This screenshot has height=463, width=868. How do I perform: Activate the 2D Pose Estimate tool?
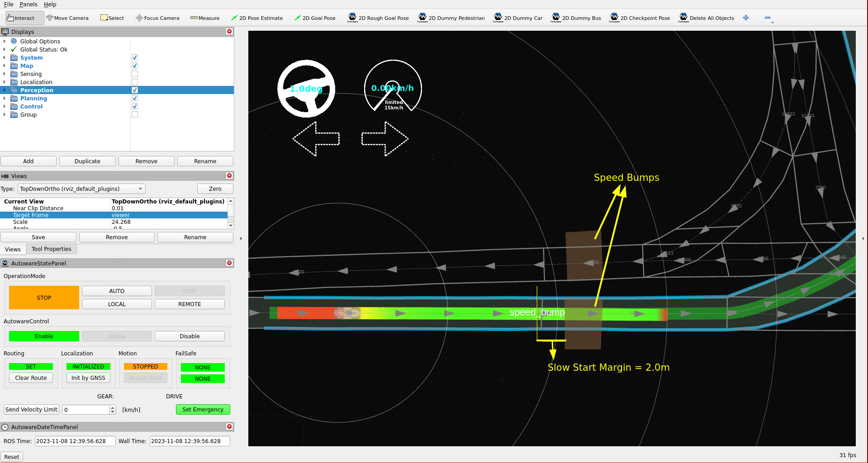256,18
